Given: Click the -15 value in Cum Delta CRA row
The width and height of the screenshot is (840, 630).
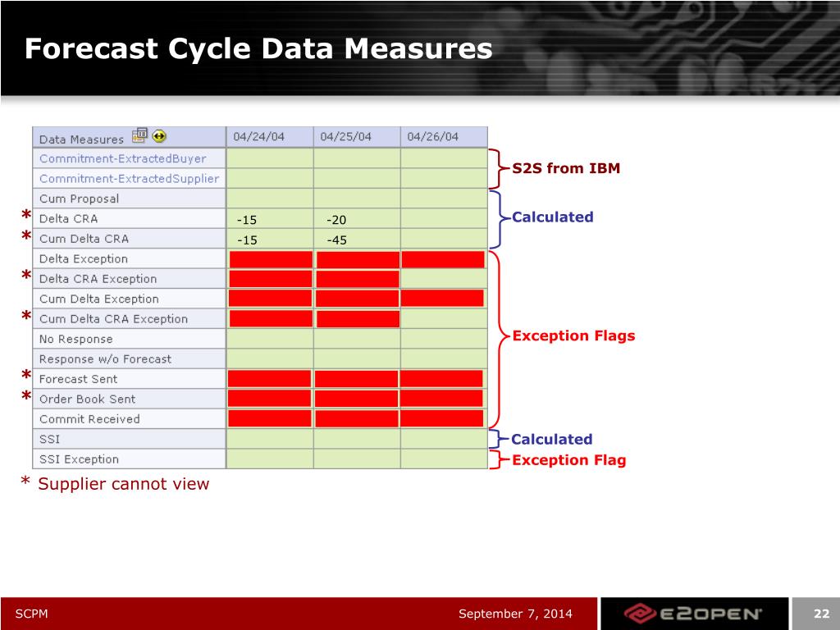Looking at the screenshot, I should pyautogui.click(x=247, y=240).
